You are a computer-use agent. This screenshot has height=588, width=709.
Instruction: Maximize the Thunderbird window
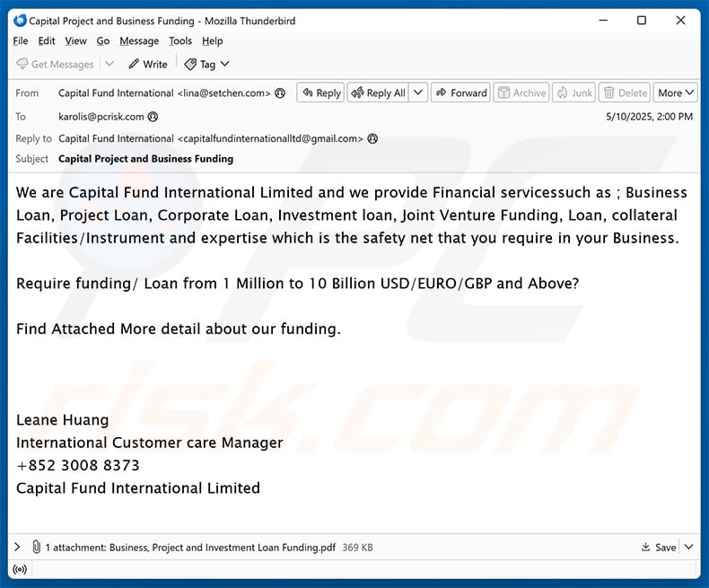[x=642, y=21]
